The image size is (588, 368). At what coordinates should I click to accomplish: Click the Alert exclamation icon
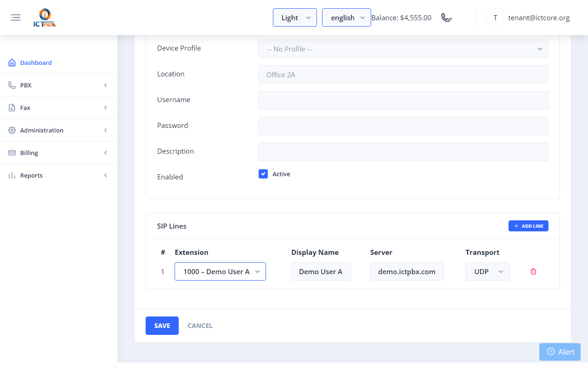click(x=551, y=351)
